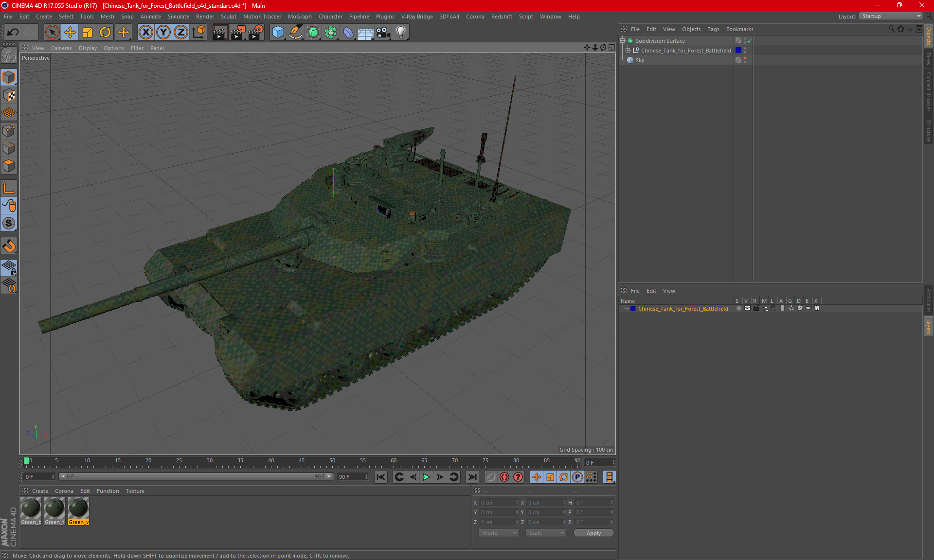Open the Content Browser side tab
Viewport: 934px width, 560px height.
point(929,91)
